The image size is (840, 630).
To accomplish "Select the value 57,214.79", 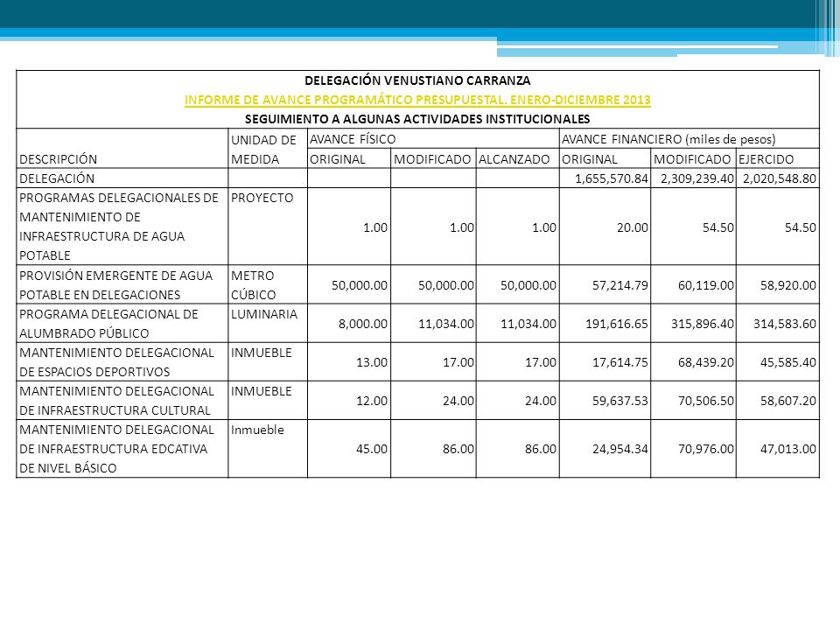I will tap(619, 285).
